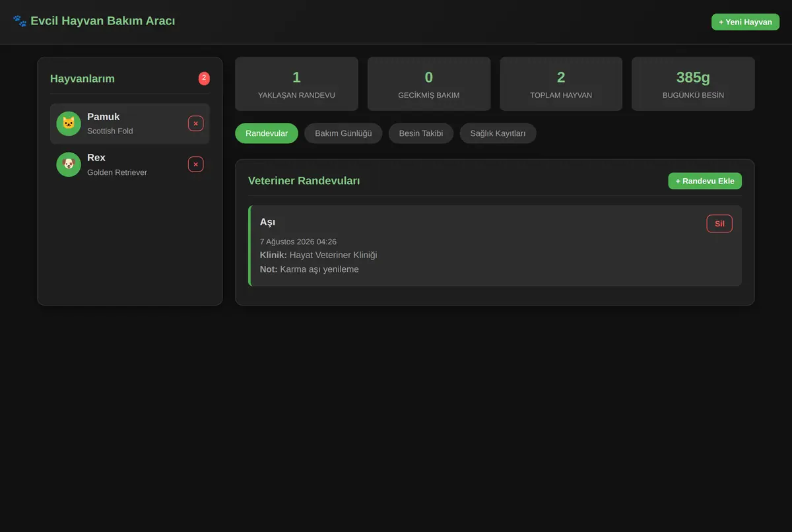The width and height of the screenshot is (792, 532).
Task: Switch to the Bakım Günlüğü tab
Action: click(x=343, y=133)
